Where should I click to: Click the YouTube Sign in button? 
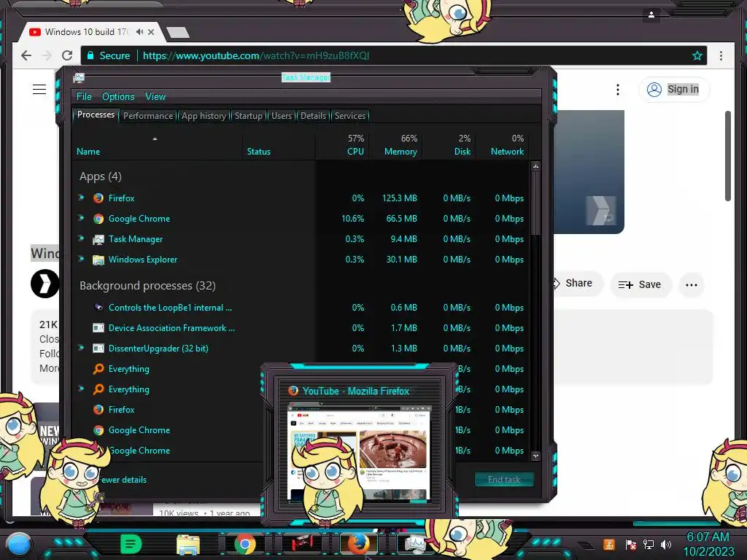coord(674,89)
